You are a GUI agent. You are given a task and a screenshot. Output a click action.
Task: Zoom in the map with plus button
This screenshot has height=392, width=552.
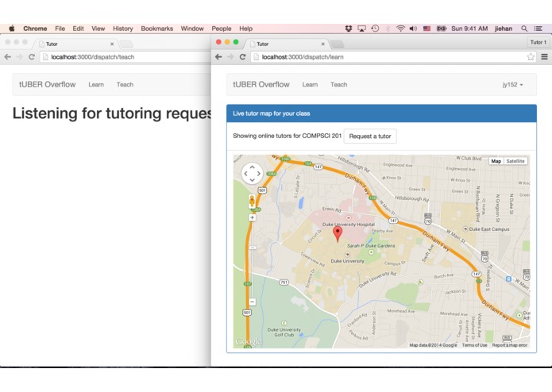coord(252,217)
